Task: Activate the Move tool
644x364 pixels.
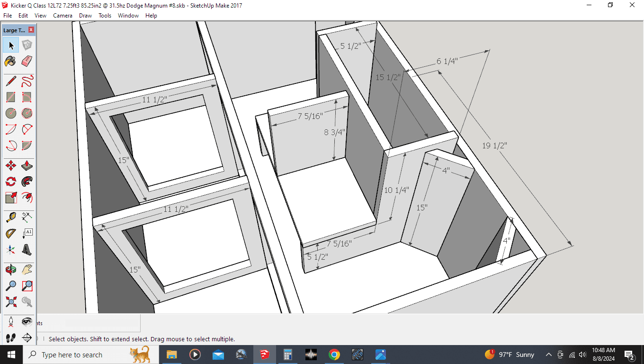Action: click(11, 165)
